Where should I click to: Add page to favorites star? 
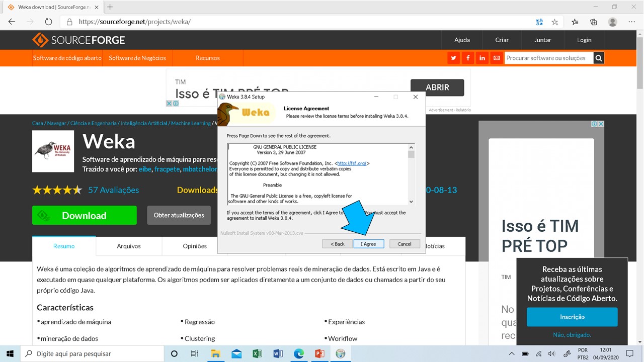(555, 22)
